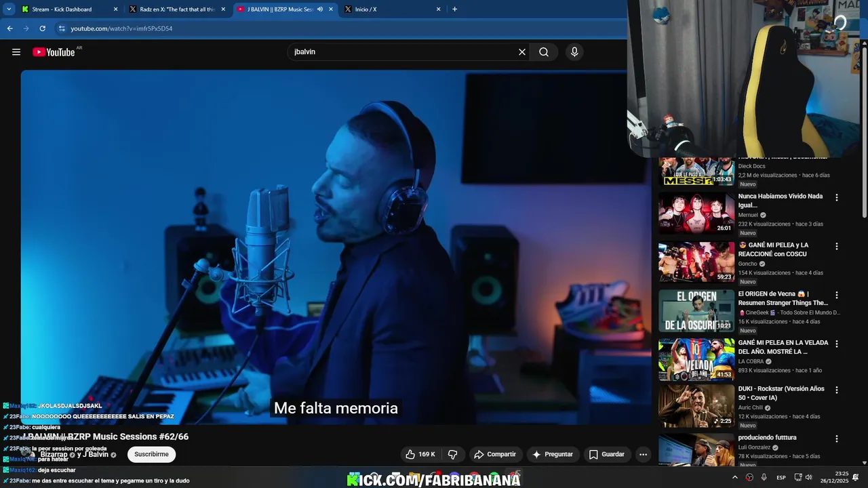This screenshot has width=868, height=488.
Task: Open El Origen de la Oscuridad thumbnail
Action: tap(696, 311)
